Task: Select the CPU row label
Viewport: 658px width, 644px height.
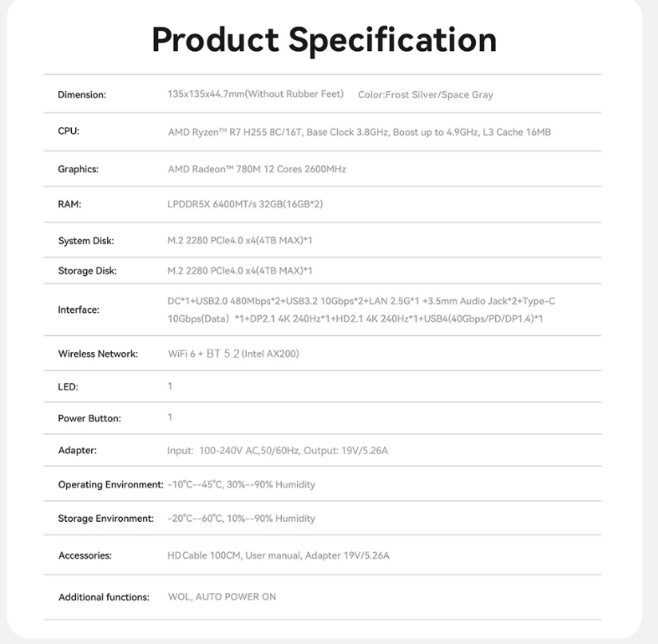Action: click(x=69, y=132)
